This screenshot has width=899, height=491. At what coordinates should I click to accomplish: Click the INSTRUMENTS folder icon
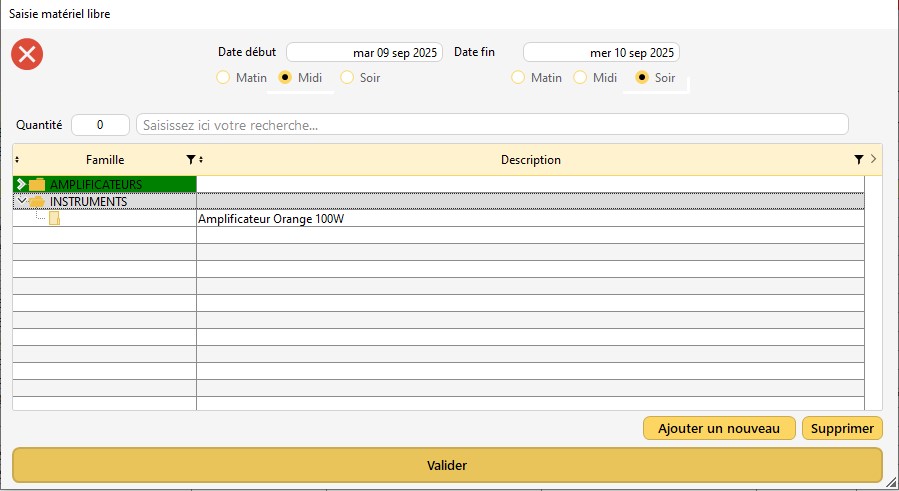point(38,201)
